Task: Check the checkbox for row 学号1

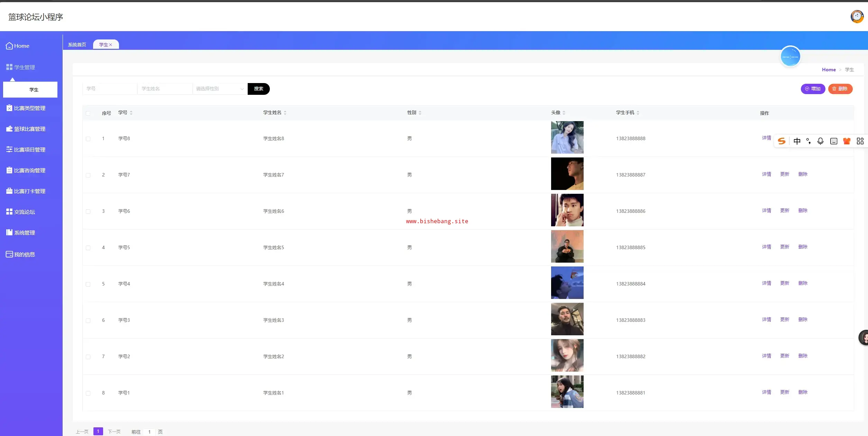Action: [x=88, y=393]
